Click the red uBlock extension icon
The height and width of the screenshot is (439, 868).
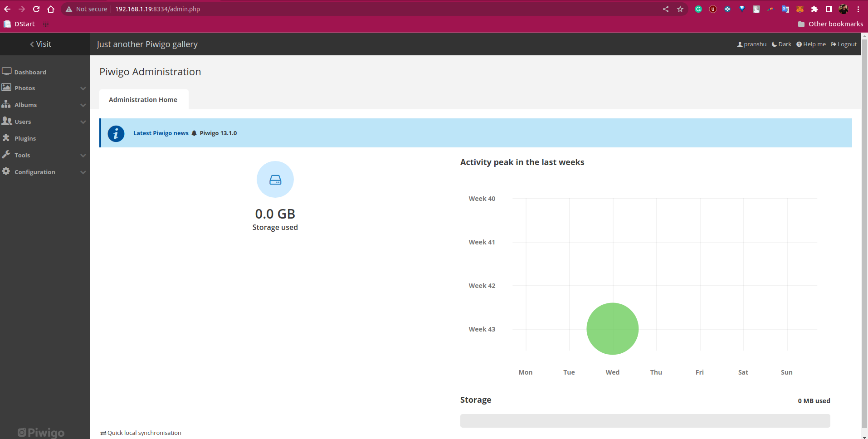713,9
